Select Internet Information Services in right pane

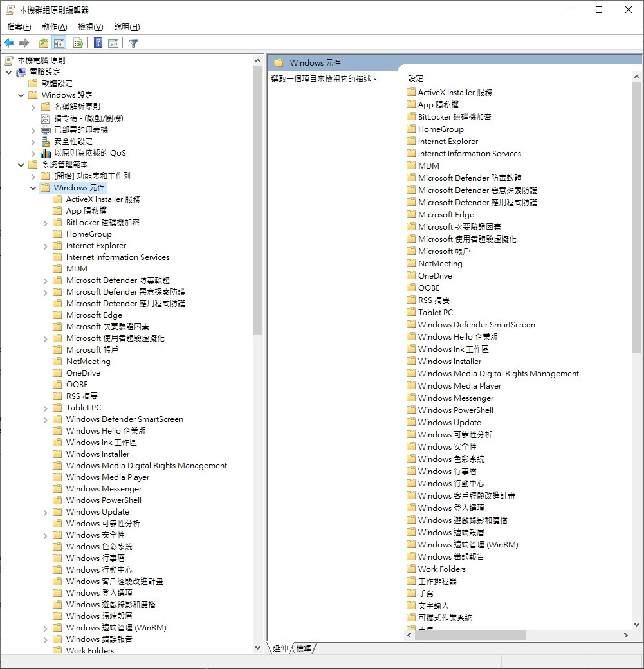click(x=470, y=154)
